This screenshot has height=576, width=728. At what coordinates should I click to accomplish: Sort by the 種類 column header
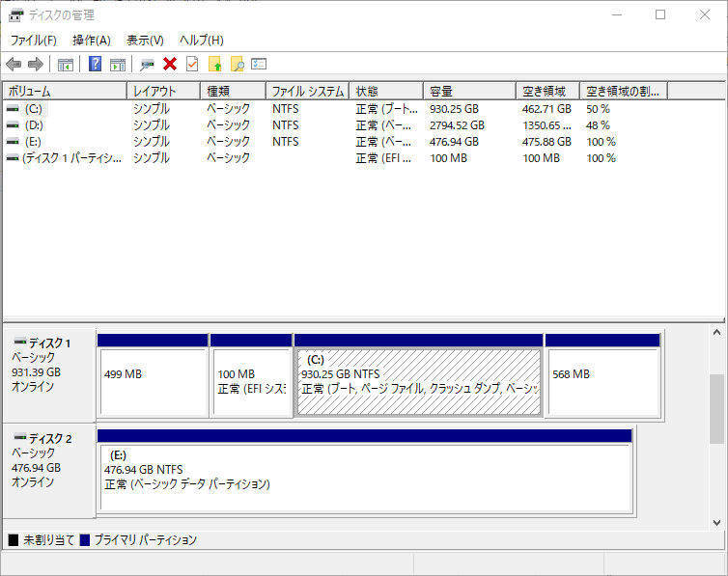pyautogui.click(x=233, y=91)
